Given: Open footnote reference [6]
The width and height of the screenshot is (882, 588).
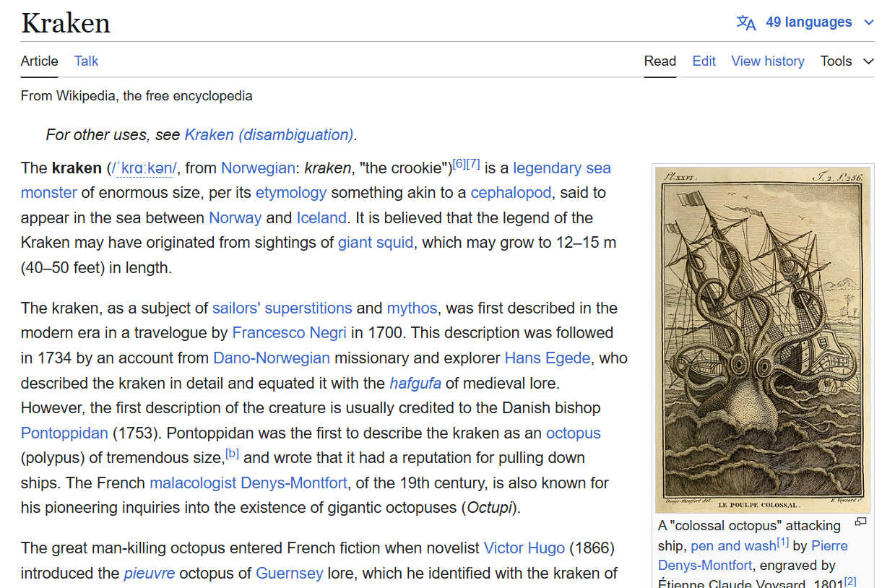Looking at the screenshot, I should (x=459, y=163).
